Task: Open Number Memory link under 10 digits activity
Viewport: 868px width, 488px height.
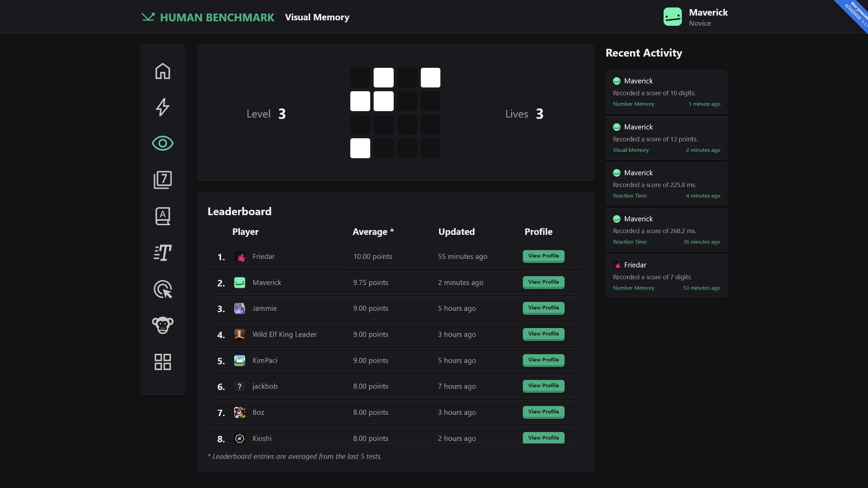Action: click(x=633, y=104)
